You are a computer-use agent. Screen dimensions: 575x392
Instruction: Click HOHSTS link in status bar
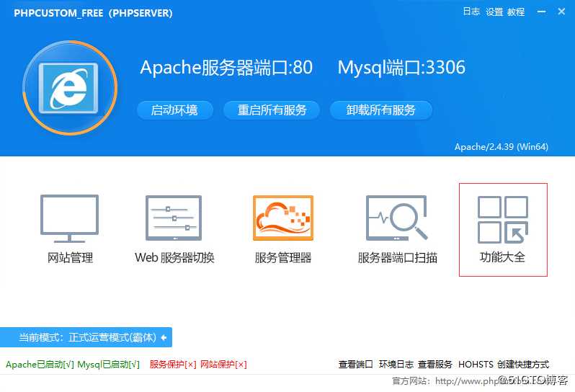476,365
